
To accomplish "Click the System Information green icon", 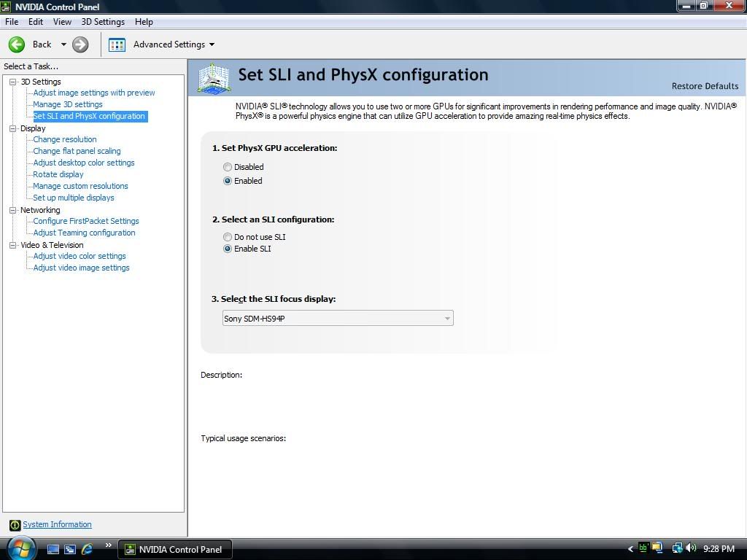I will [15, 525].
